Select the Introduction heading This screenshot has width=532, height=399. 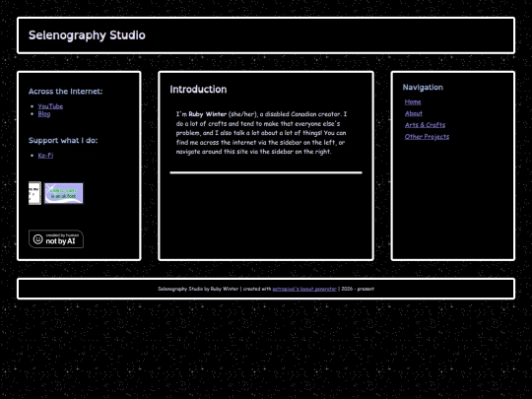click(x=198, y=90)
